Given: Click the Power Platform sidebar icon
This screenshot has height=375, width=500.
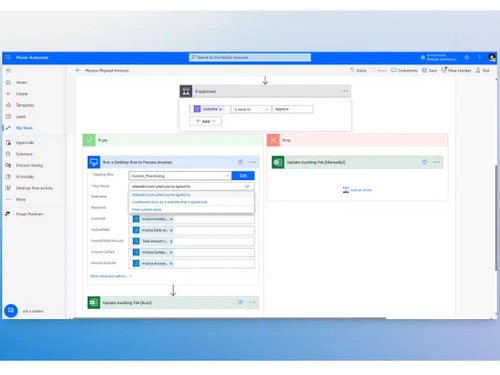Looking at the screenshot, I should point(8,214).
